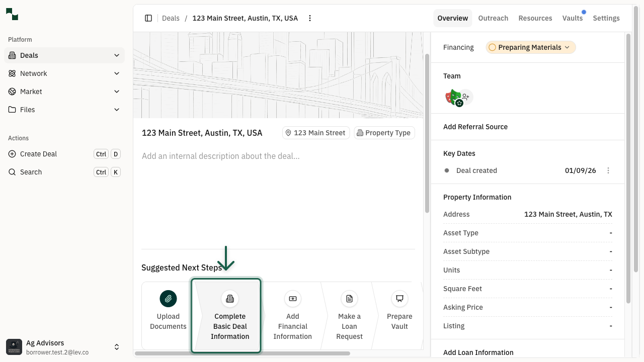The image size is (644, 362).
Task: Open the options menu for Deal created date
Action: [x=608, y=170]
